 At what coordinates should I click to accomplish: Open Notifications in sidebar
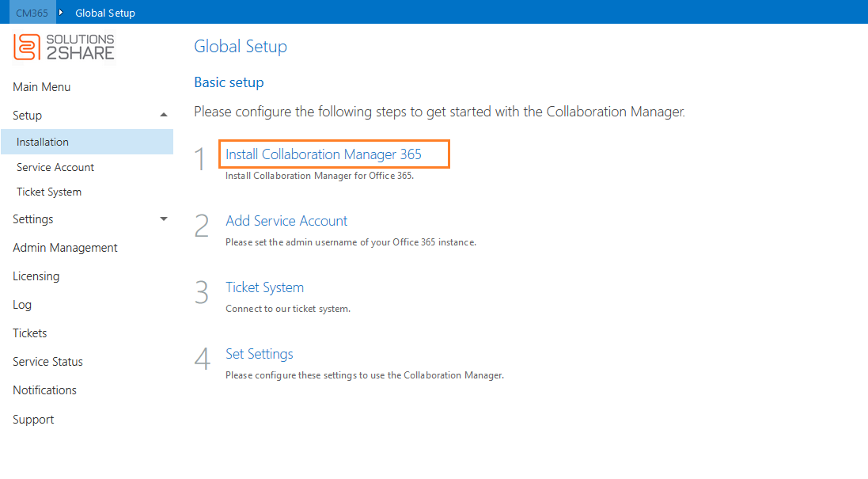coord(45,390)
